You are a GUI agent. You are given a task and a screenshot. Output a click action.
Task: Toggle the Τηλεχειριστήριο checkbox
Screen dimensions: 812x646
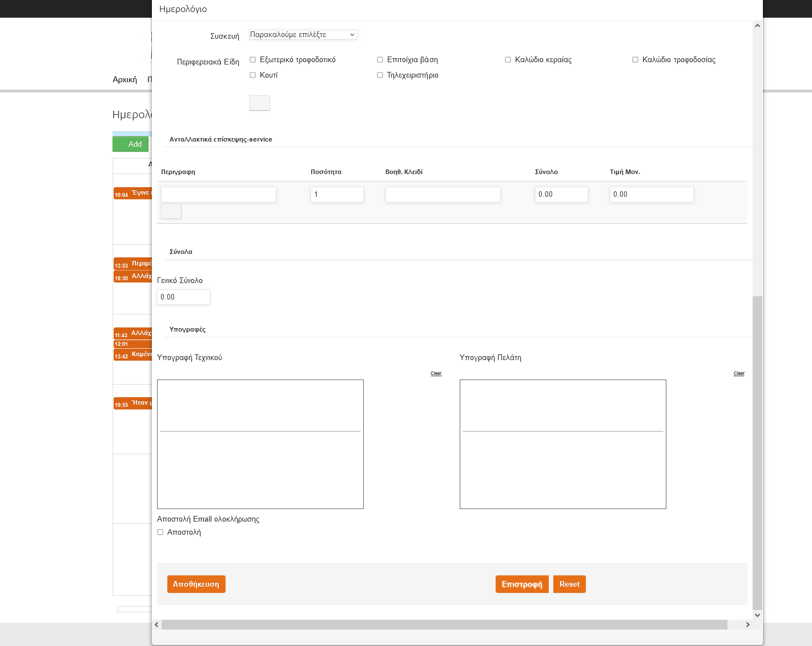point(380,75)
